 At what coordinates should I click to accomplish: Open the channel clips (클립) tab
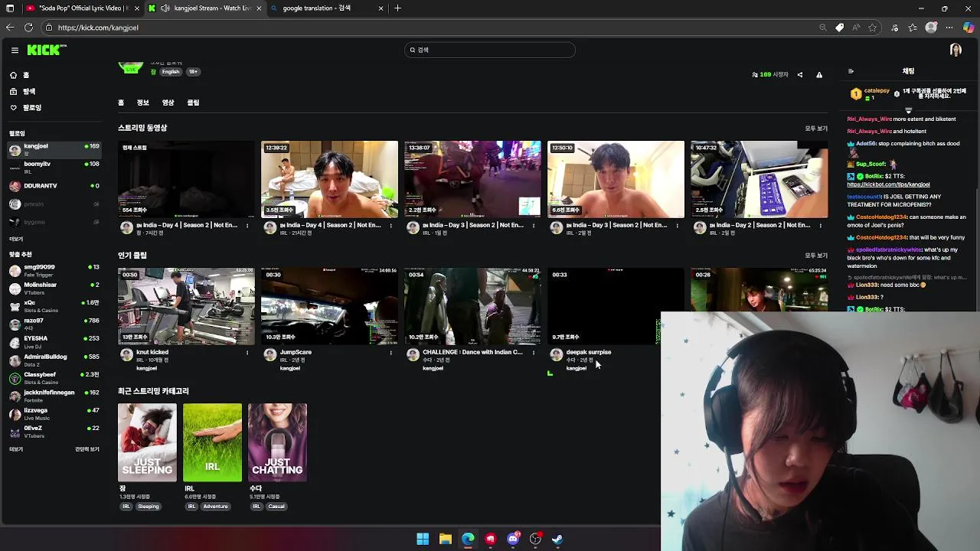pos(193,103)
